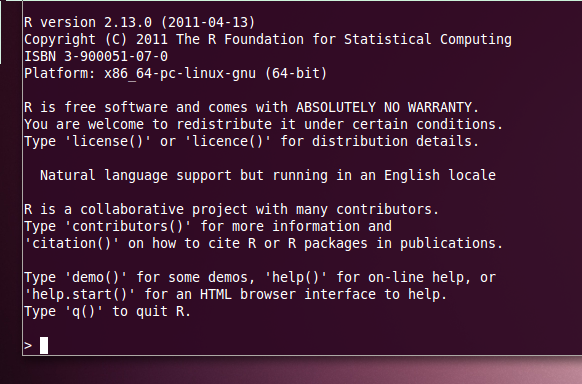Click the "R is a collaborative project" line
Image resolution: width=582 pixels, height=384 pixels.
coord(232,209)
